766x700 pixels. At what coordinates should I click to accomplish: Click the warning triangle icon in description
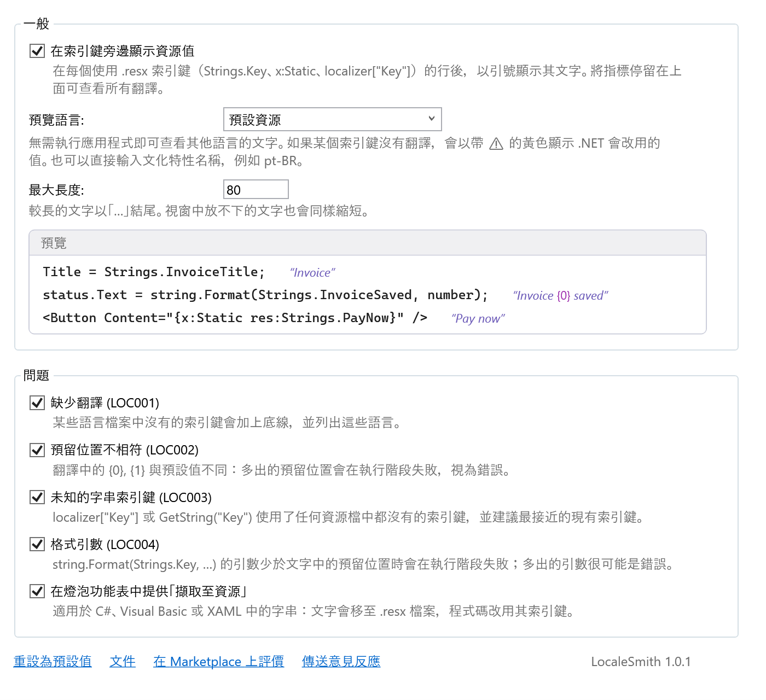pyautogui.click(x=496, y=144)
